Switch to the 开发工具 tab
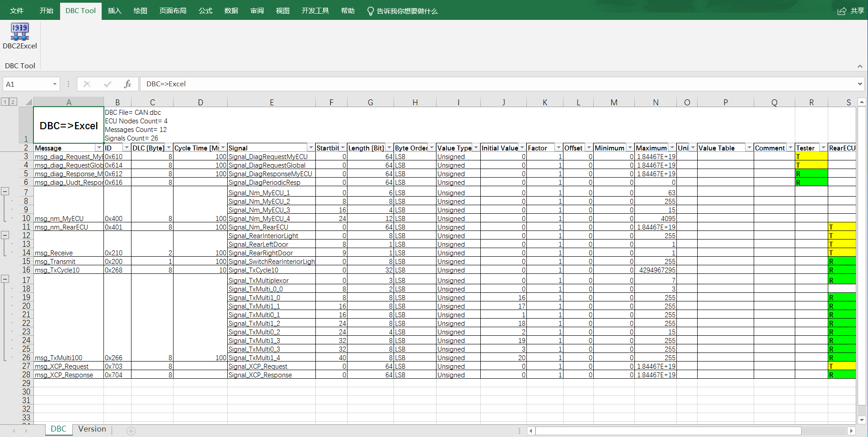Viewport: 868px width, 437px height. (315, 11)
